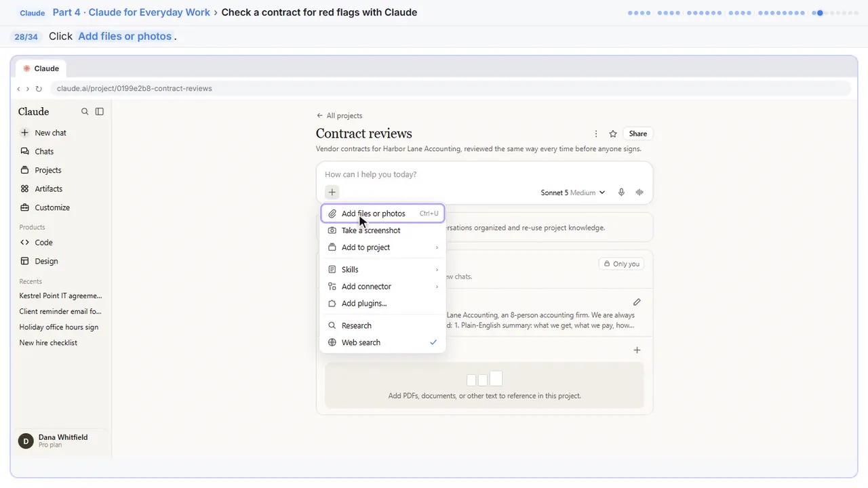Viewport: 868px width, 488px height.
Task: Edit project instructions with the pencil icon
Action: (x=637, y=302)
